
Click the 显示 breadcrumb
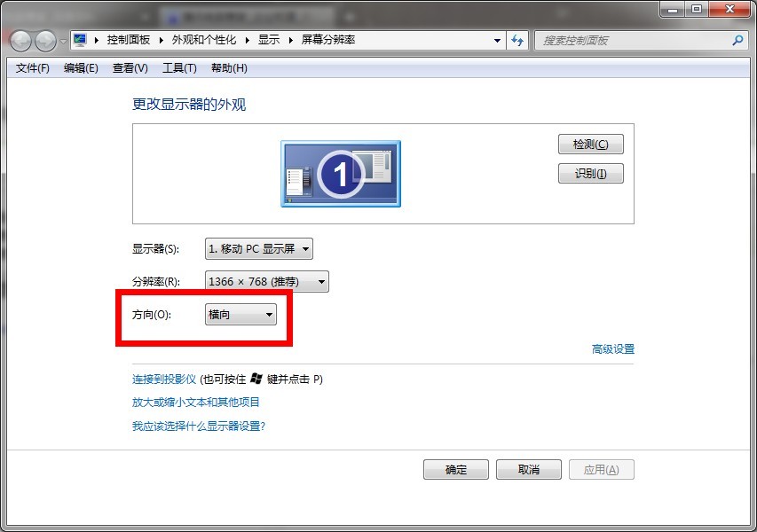click(x=269, y=40)
